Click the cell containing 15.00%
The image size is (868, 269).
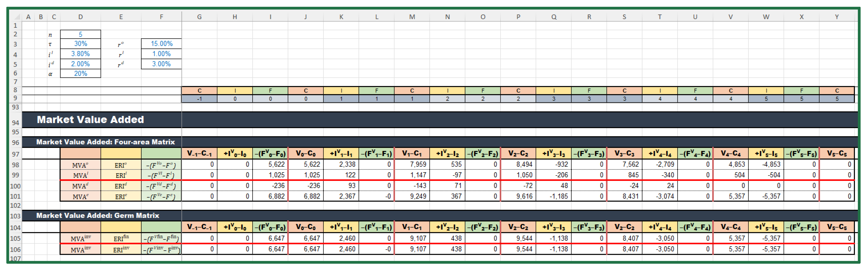[161, 44]
